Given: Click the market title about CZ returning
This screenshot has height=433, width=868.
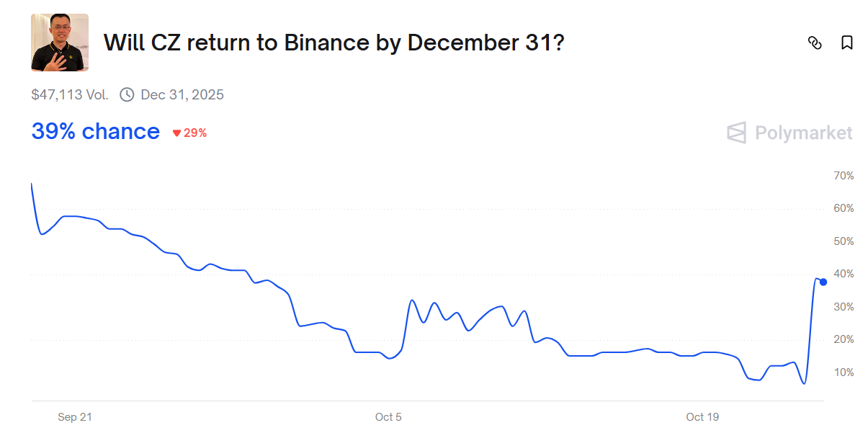Looking at the screenshot, I should [334, 43].
